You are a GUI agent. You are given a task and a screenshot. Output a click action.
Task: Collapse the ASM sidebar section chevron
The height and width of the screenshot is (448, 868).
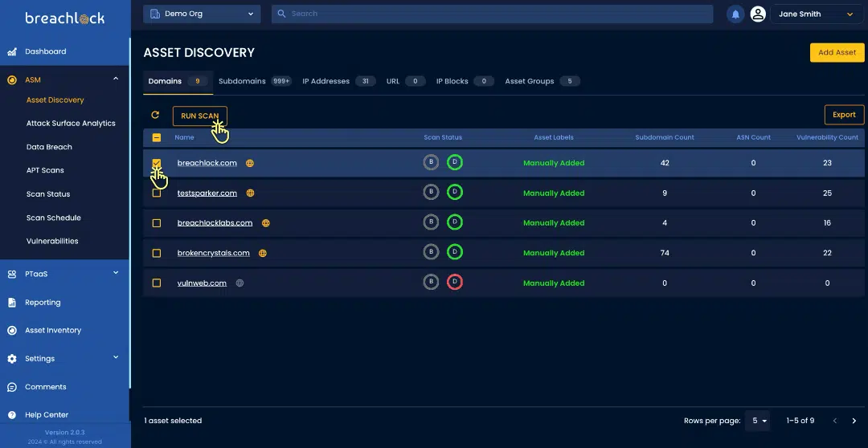pos(116,79)
